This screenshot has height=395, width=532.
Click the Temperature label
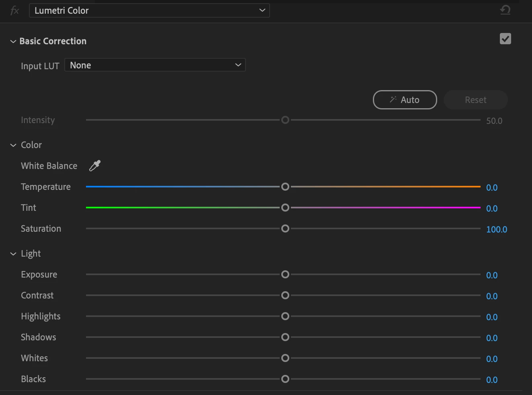[46, 187]
